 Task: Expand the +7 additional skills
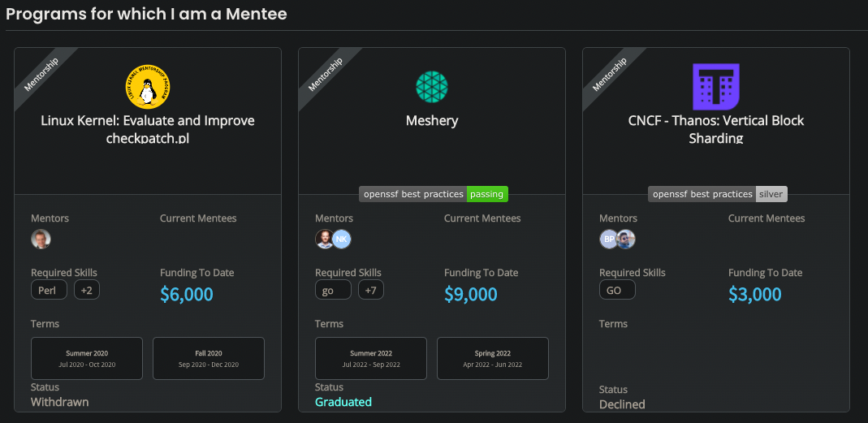pyautogui.click(x=371, y=290)
